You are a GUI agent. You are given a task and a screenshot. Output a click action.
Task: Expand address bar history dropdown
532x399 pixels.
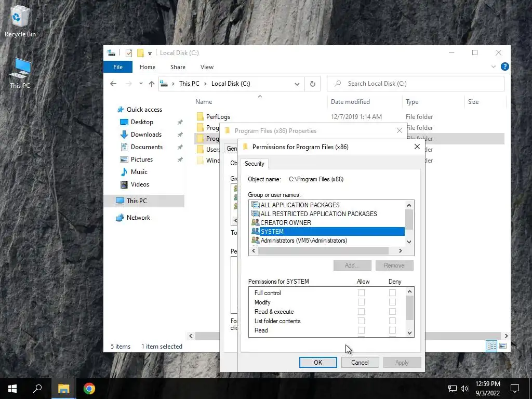click(297, 84)
